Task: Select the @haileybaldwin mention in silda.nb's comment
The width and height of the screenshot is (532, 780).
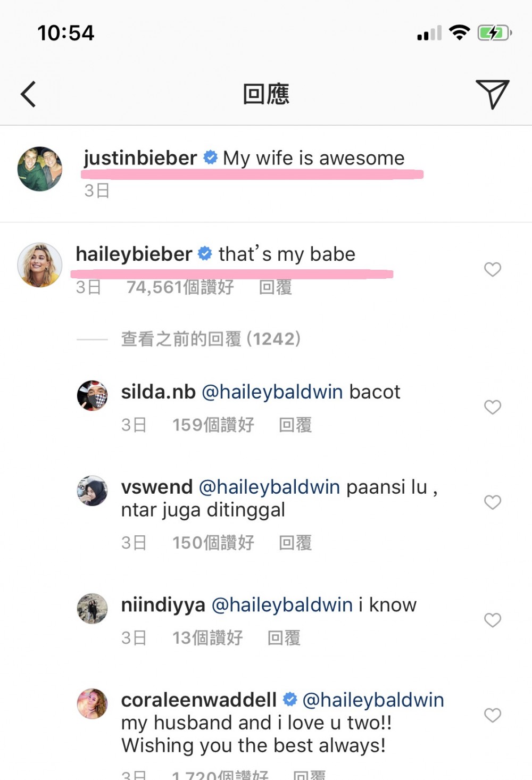Action: point(272,392)
